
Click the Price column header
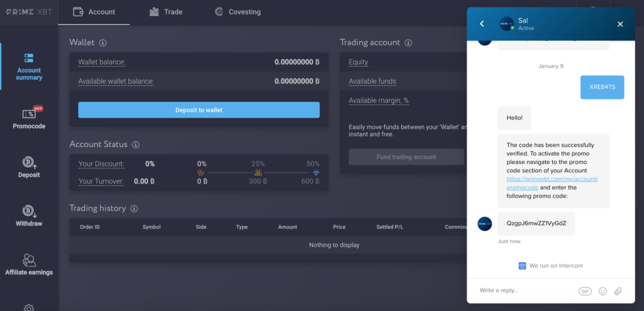[339, 227]
